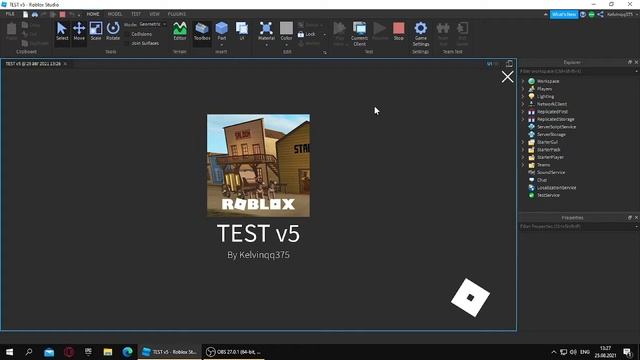Select ServerScriptService in Explorer
640x360 pixels.
556,127
